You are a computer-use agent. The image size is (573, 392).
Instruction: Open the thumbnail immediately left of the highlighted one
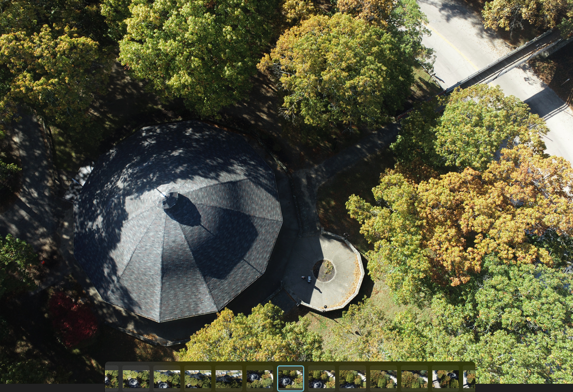(260, 379)
